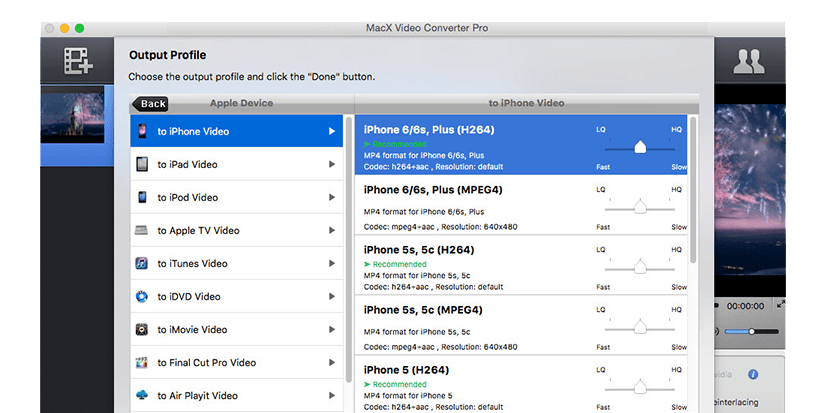Expand the to Apple TV Video arrow

[332, 230]
